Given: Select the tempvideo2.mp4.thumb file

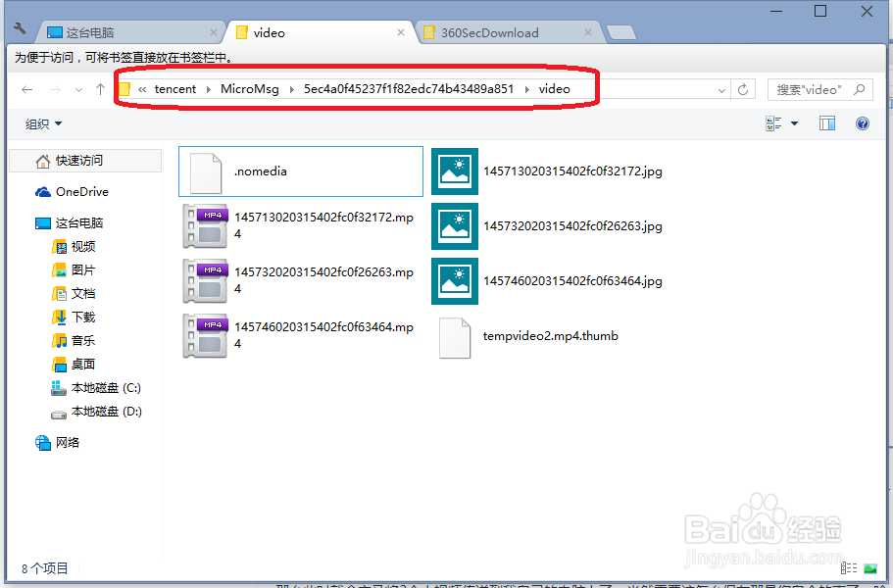Looking at the screenshot, I should point(529,336).
